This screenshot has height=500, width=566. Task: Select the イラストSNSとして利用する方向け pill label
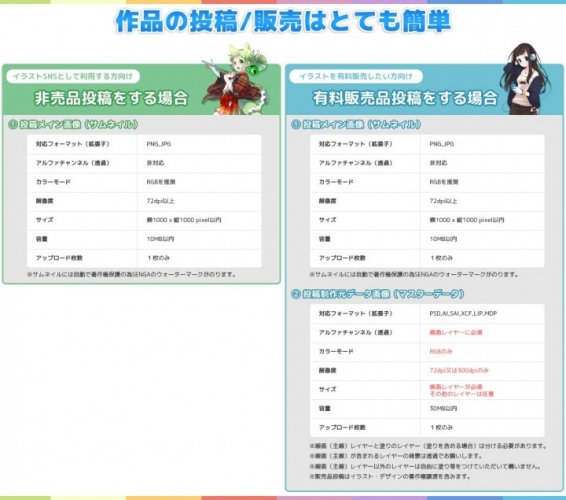[73, 76]
